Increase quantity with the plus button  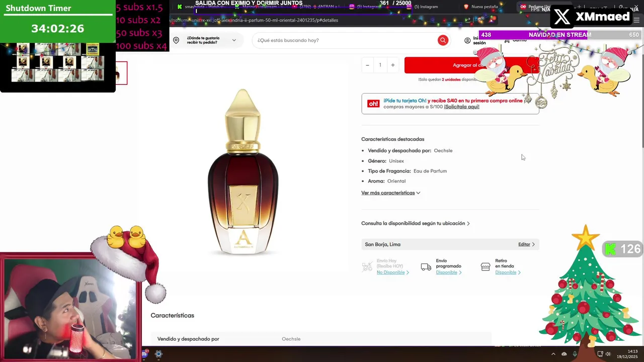pyautogui.click(x=392, y=65)
